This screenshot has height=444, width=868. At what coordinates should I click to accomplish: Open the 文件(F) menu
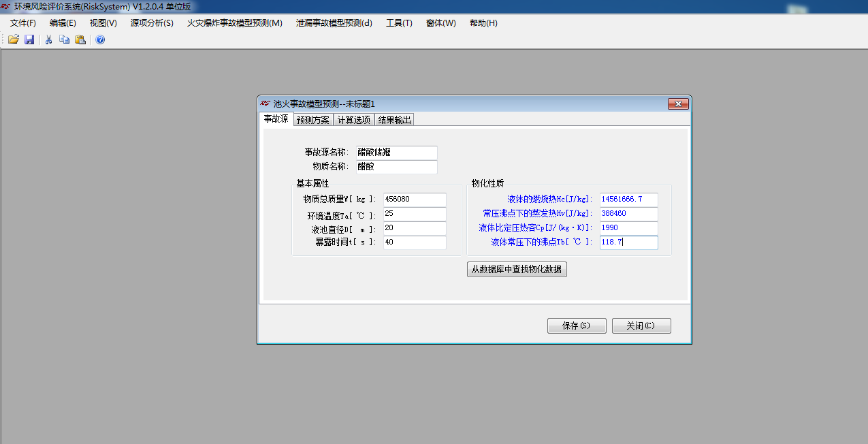23,23
